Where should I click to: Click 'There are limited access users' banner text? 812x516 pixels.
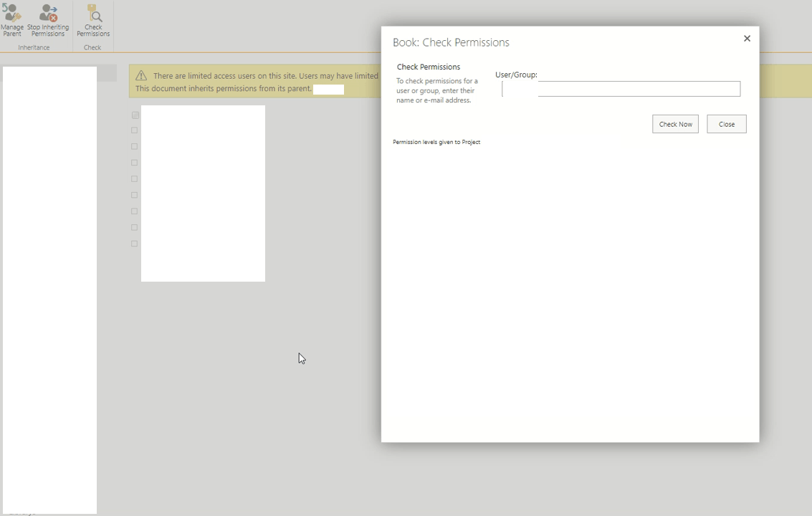(x=266, y=76)
